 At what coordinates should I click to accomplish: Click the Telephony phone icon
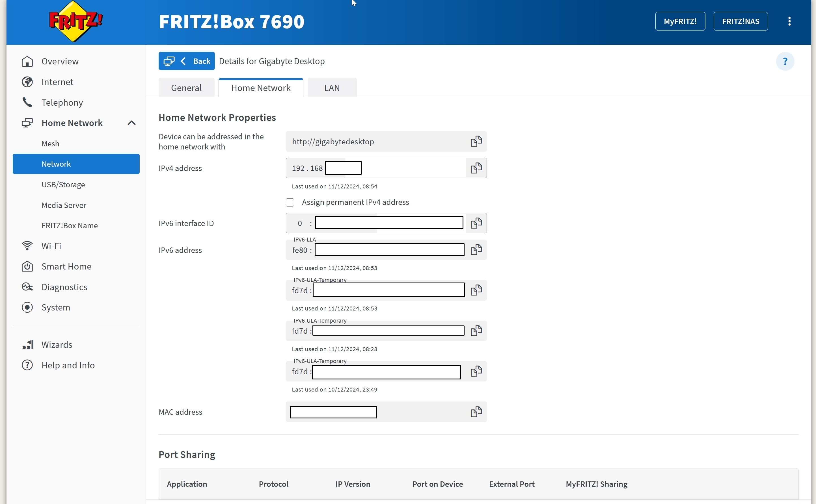27,102
